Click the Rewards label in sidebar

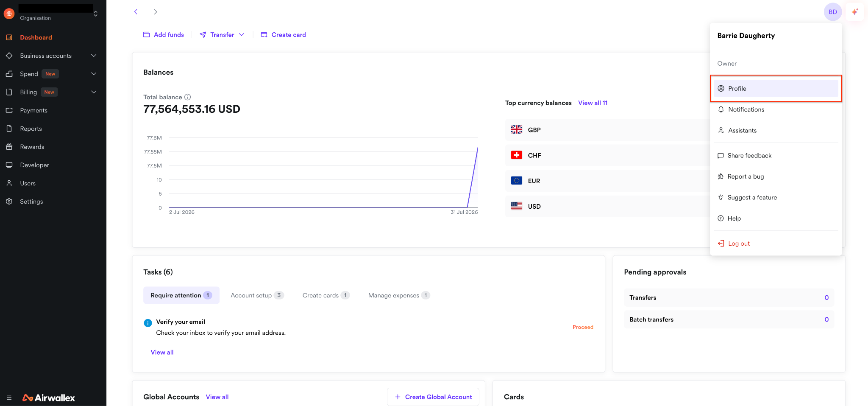32,147
